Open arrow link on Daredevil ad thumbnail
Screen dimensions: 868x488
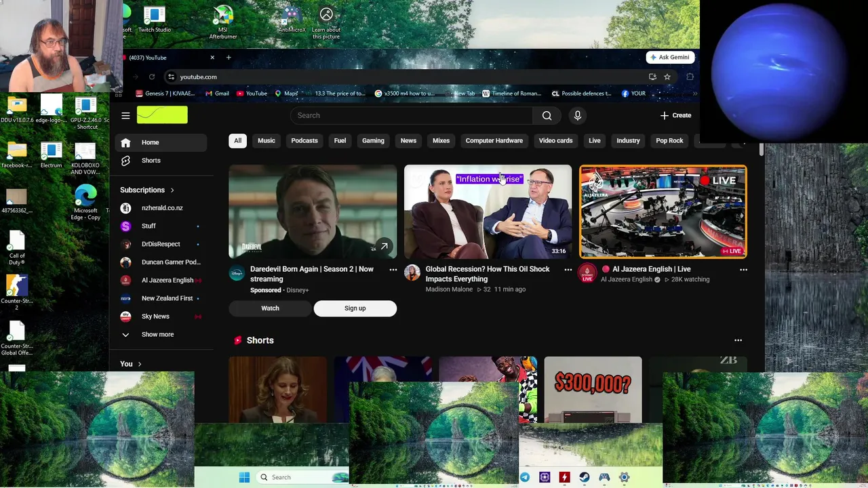coord(384,247)
